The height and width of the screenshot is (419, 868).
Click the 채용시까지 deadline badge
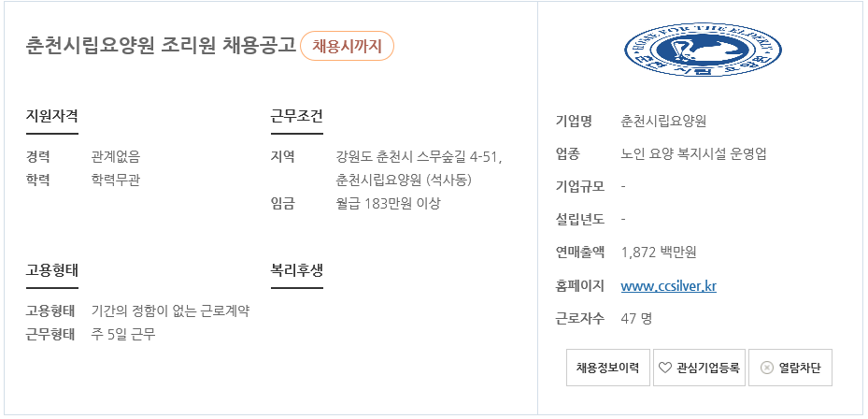[x=347, y=46]
